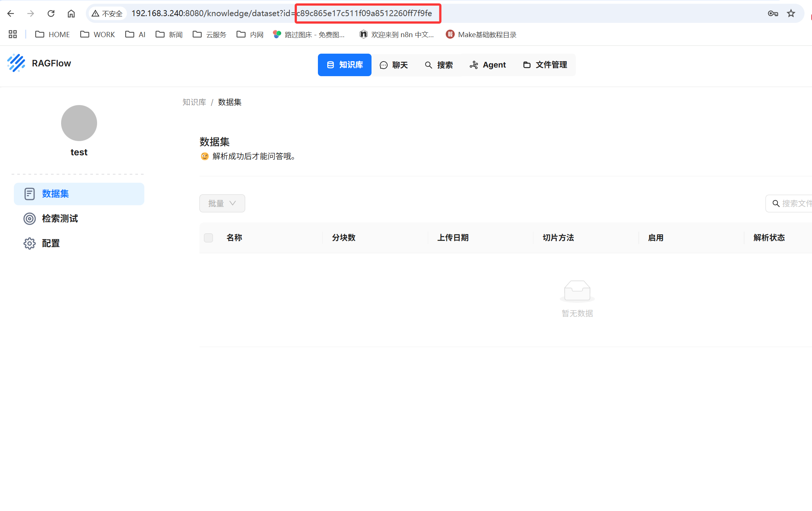
Task: Click the bookmark star icon
Action: pos(791,13)
